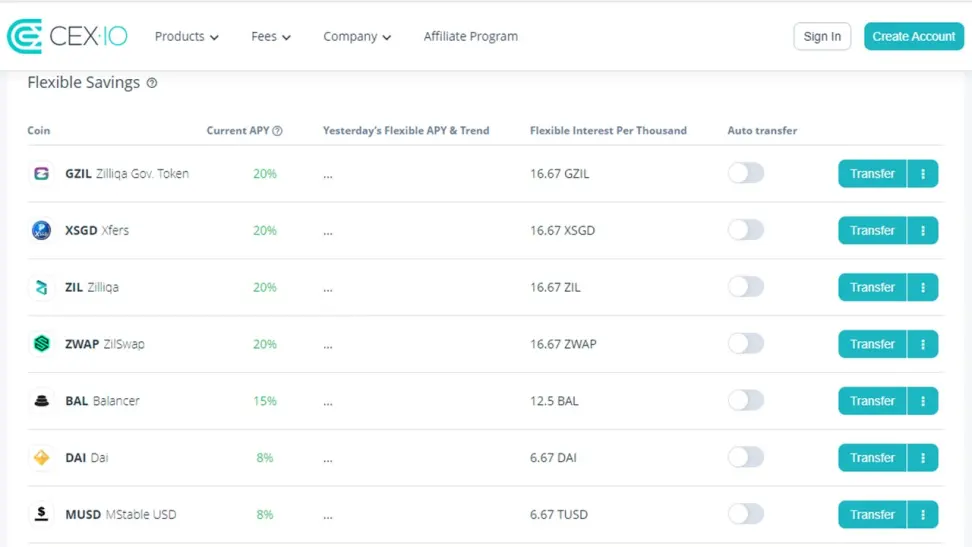This screenshot has width=972, height=547.
Task: Enable auto transfer for MUSD
Action: point(746,514)
